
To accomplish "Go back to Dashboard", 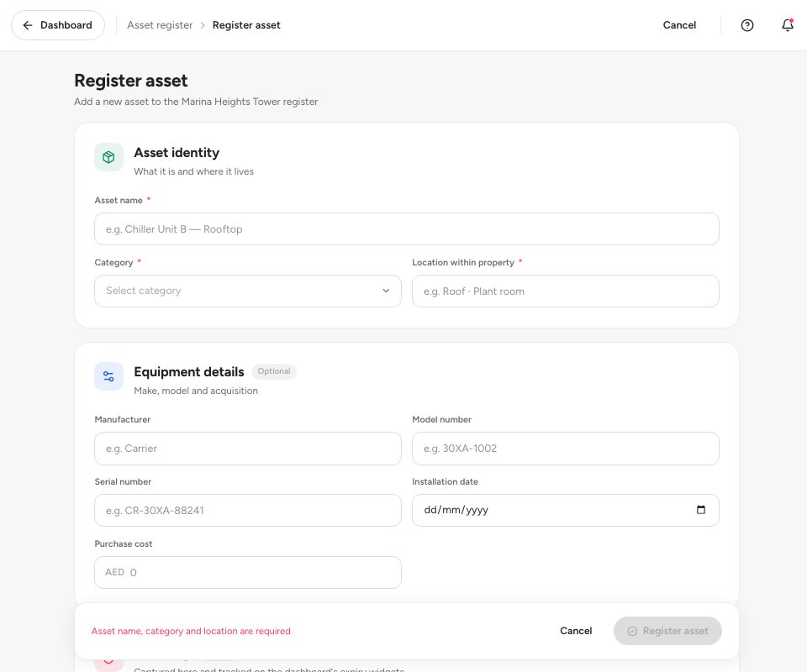I will 58,25.
